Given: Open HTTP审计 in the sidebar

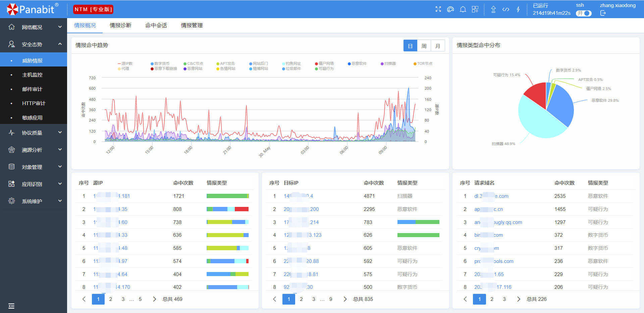Looking at the screenshot, I should [34, 103].
